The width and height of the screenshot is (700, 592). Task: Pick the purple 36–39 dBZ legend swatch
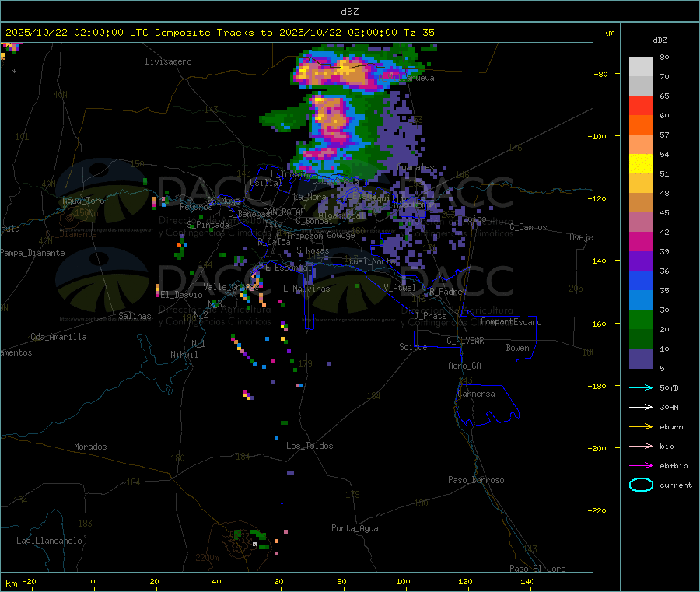[641, 261]
